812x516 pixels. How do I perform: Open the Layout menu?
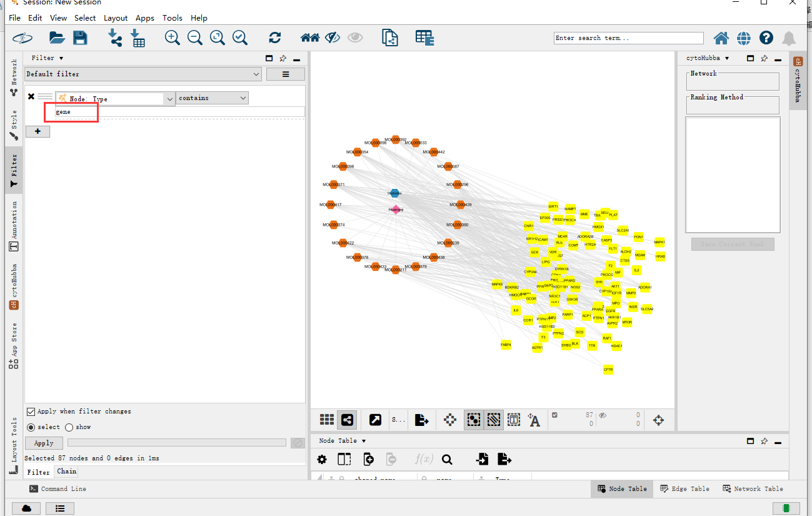pos(116,18)
